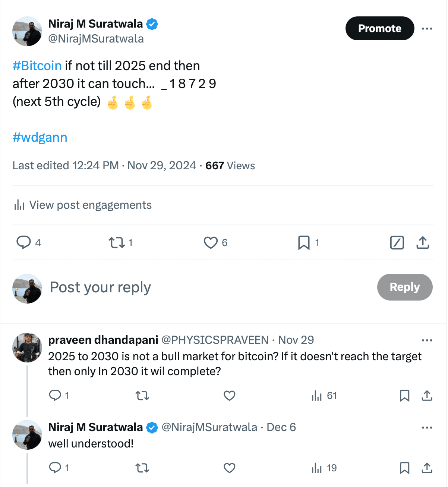Bookmark the 'well understood!' reply
The image size is (448, 487).
click(405, 468)
